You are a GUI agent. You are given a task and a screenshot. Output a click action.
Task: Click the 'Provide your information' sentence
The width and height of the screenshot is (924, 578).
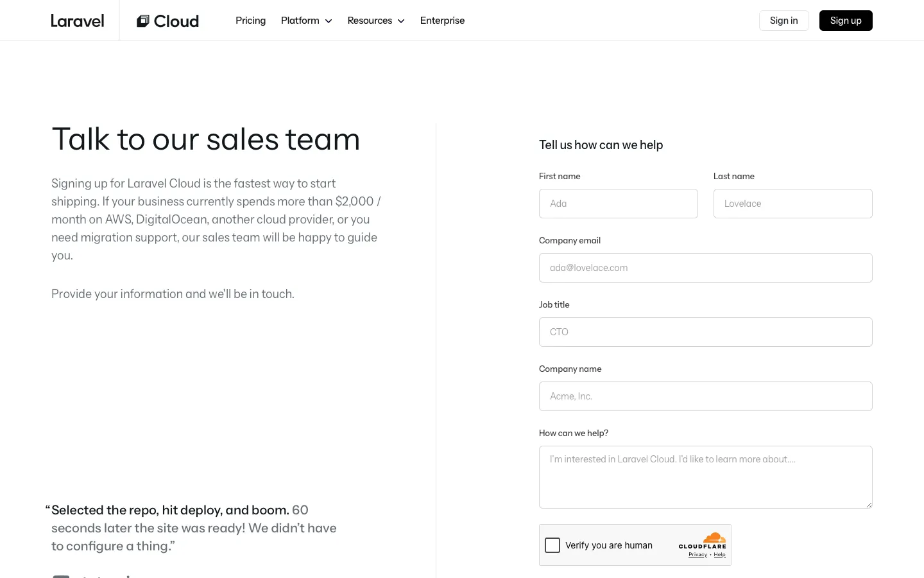pyautogui.click(x=173, y=294)
